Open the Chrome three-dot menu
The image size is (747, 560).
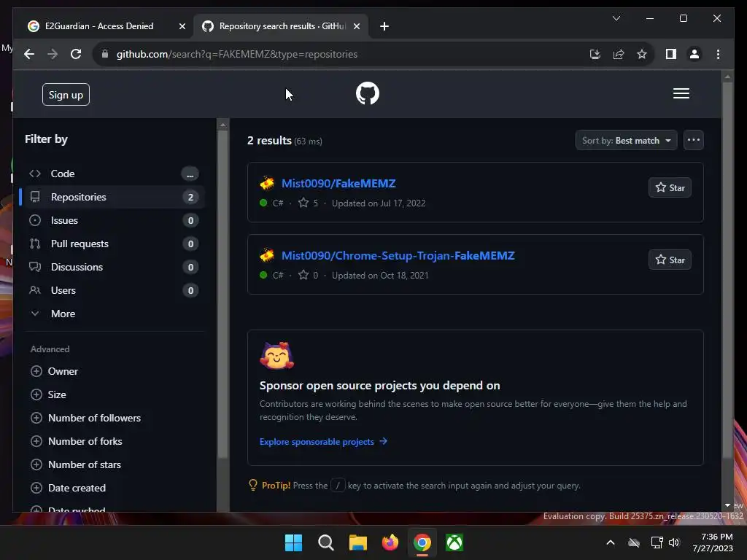click(718, 54)
